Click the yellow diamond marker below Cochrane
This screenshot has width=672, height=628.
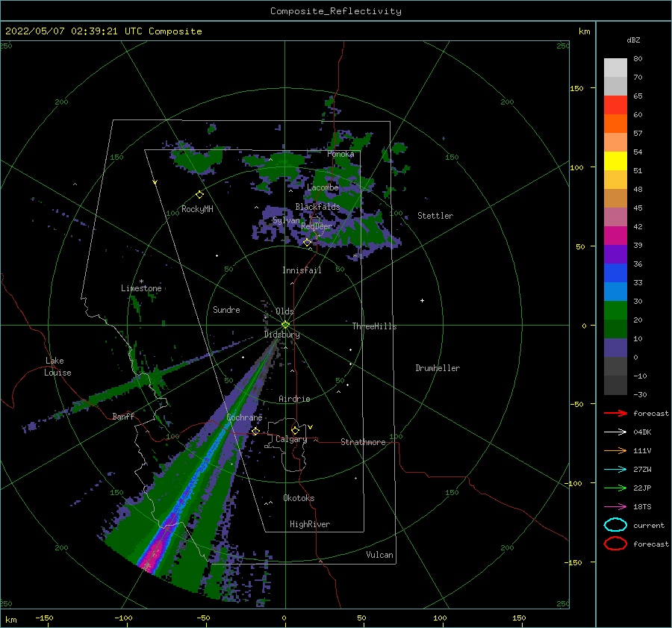tap(255, 432)
